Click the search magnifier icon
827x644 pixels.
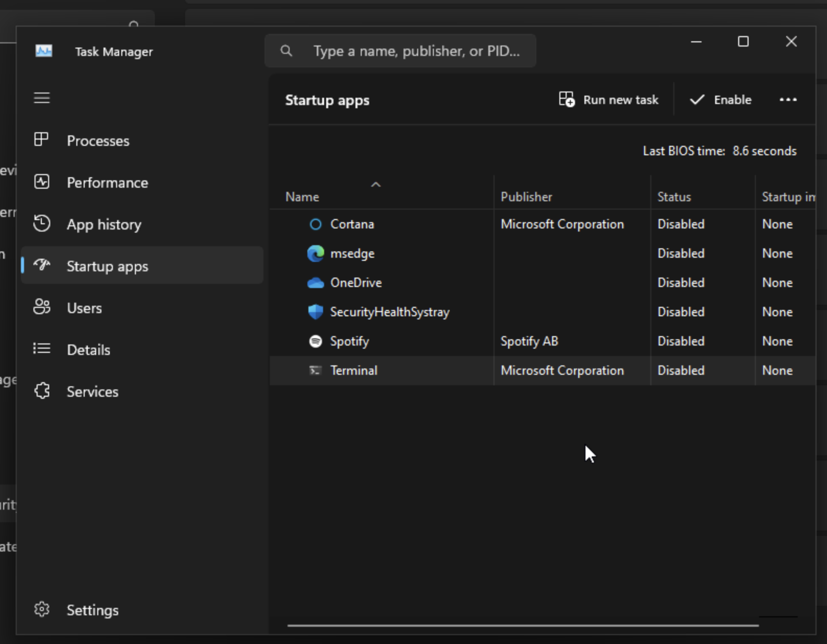pos(286,51)
